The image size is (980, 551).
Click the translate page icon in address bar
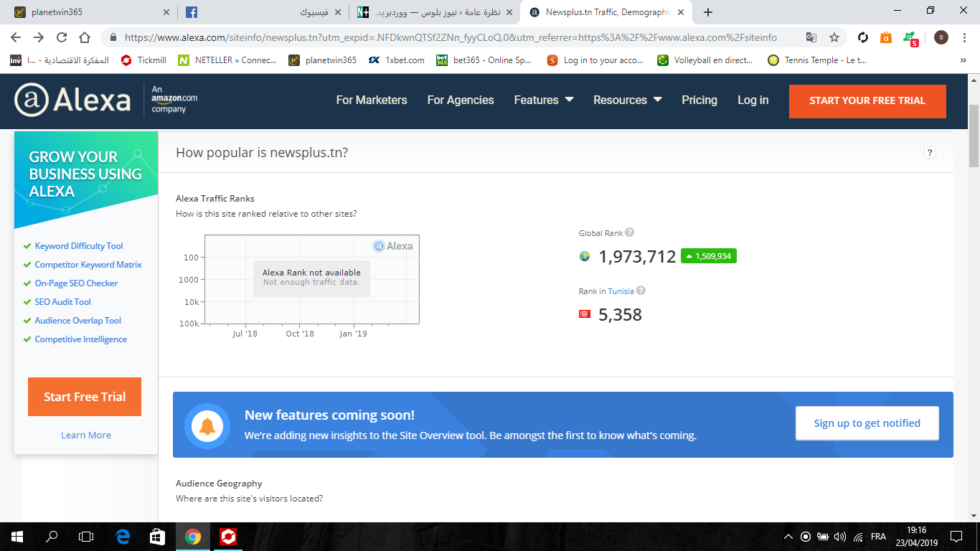(811, 37)
